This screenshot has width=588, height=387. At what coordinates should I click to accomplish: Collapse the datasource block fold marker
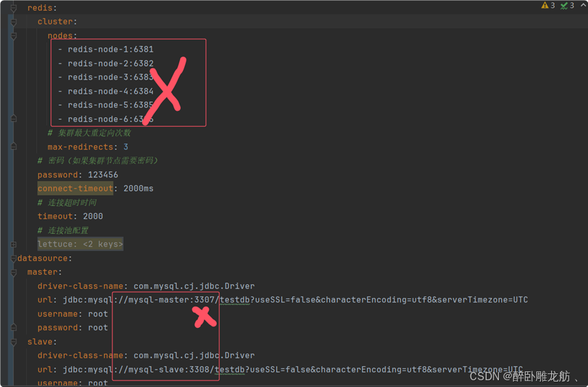point(14,258)
